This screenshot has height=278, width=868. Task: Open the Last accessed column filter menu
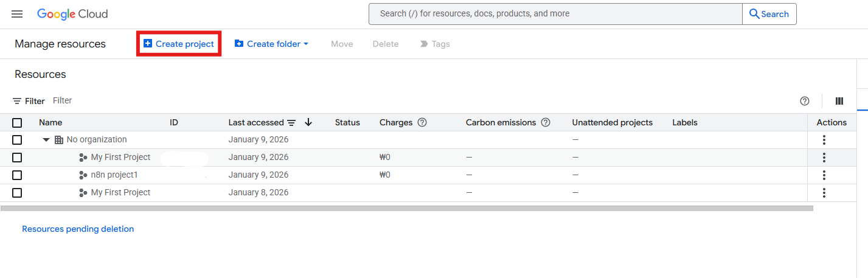tap(291, 122)
